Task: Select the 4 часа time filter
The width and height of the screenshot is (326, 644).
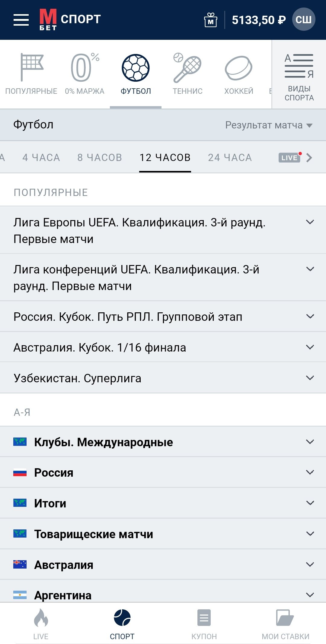Action: pyautogui.click(x=41, y=158)
